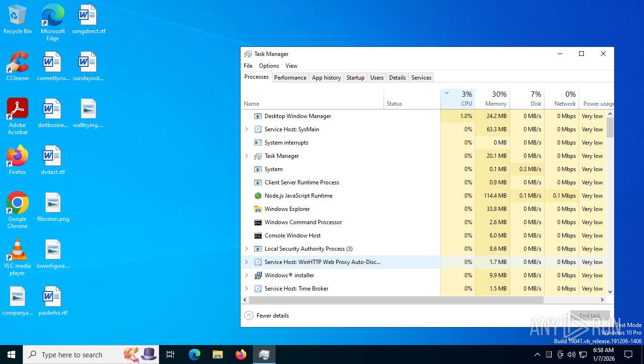Click the Node.js JavaScript Runtime process icon

[x=258, y=196]
